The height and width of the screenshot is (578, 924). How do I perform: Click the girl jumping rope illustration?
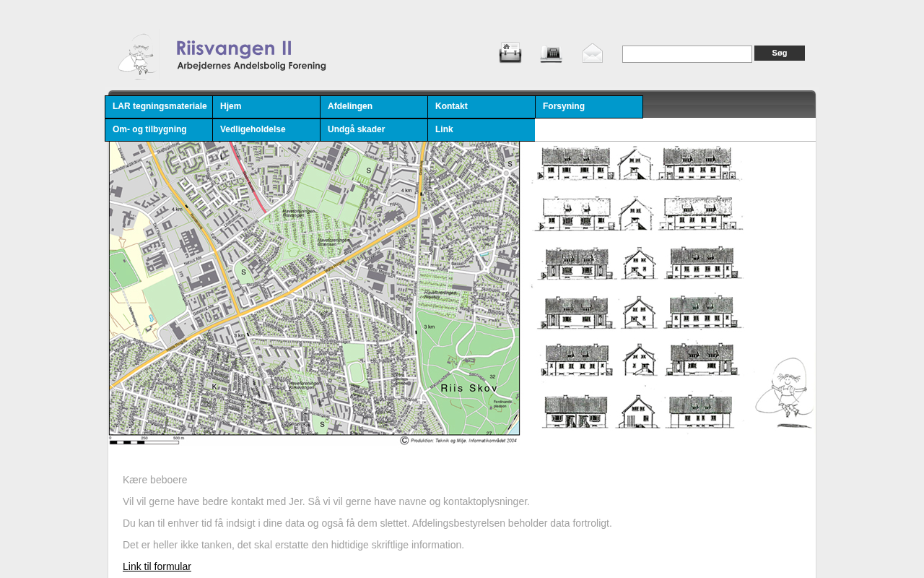[x=783, y=394]
